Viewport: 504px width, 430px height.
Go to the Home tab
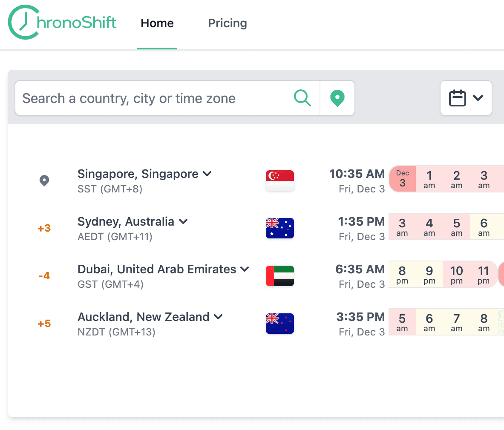157,23
